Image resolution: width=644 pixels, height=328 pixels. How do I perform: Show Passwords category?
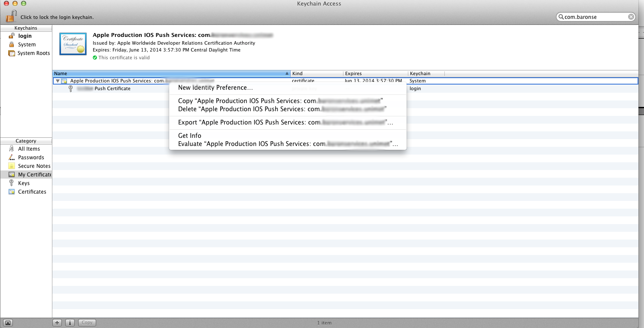[31, 158]
